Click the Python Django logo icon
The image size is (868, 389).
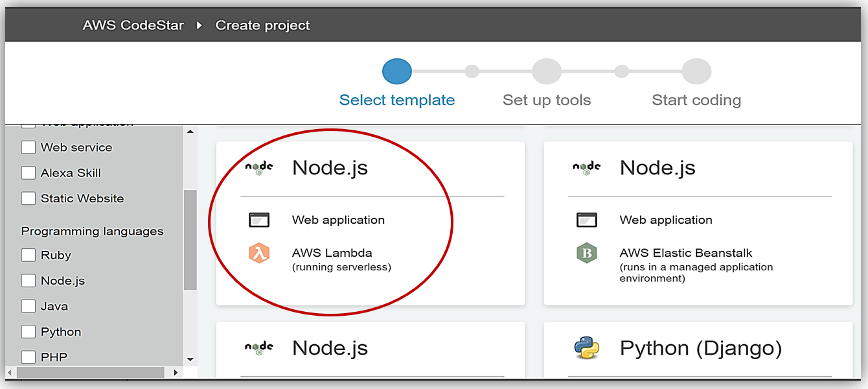click(586, 348)
